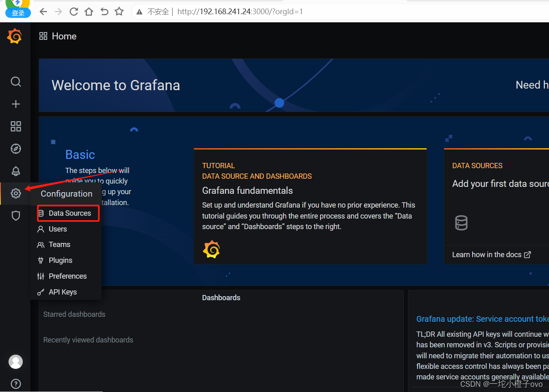The width and height of the screenshot is (549, 392).
Task: Click the user avatar icon
Action: 16,362
